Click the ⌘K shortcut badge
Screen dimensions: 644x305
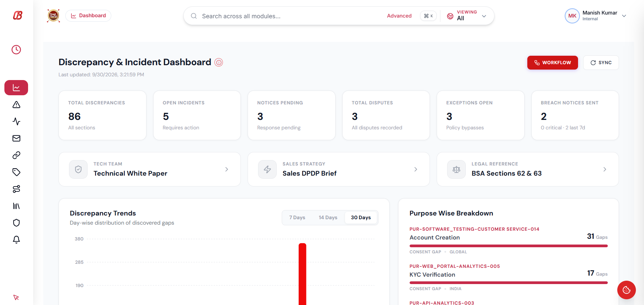428,16
